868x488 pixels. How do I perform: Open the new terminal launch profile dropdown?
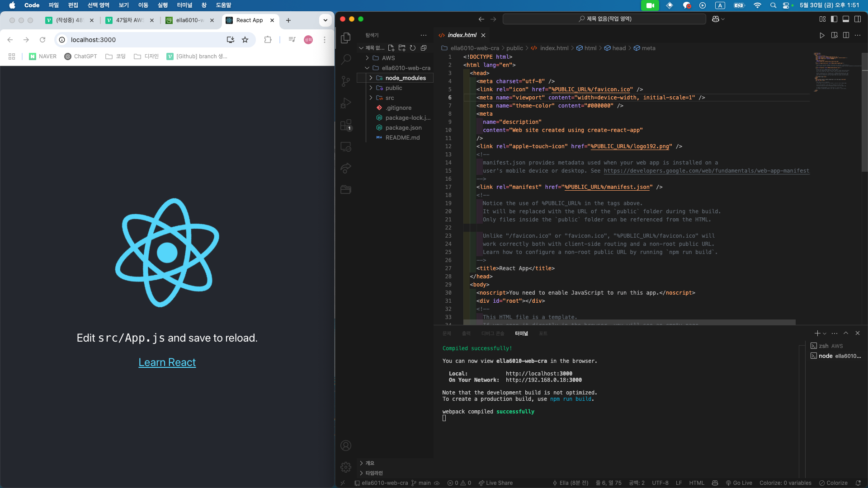(x=825, y=333)
